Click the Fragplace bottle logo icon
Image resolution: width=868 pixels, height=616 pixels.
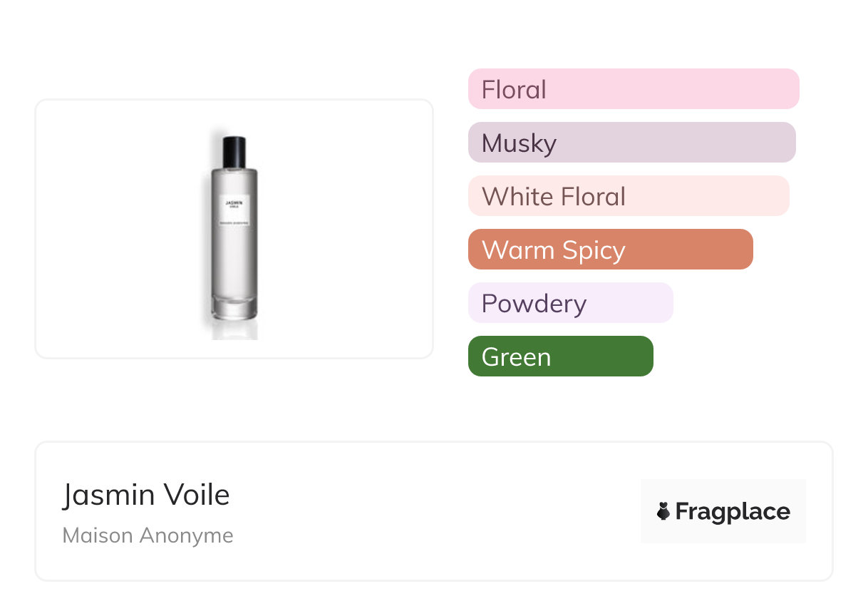[x=663, y=511]
